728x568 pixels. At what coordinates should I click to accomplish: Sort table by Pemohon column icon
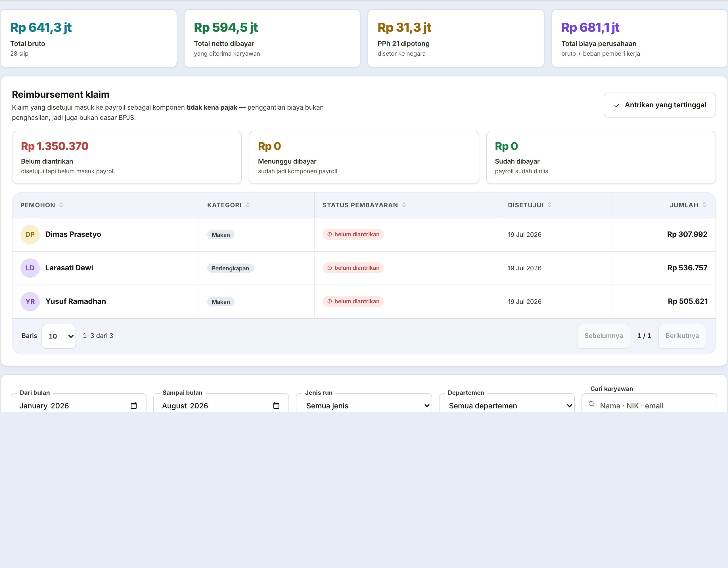coord(61,205)
